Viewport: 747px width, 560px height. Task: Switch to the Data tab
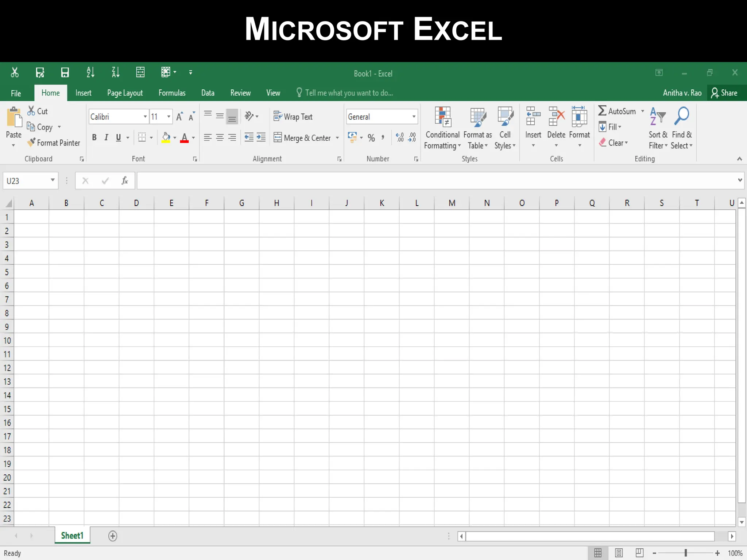[208, 93]
